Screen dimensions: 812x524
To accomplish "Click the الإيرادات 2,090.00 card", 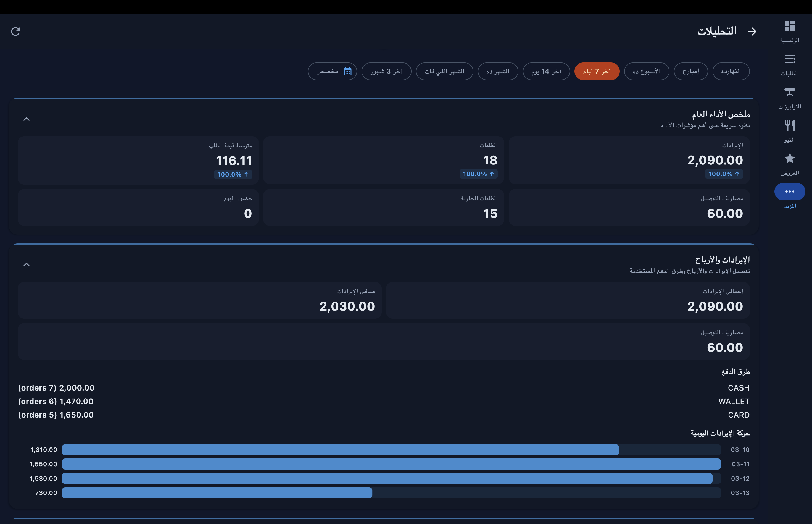I will pyautogui.click(x=629, y=160).
